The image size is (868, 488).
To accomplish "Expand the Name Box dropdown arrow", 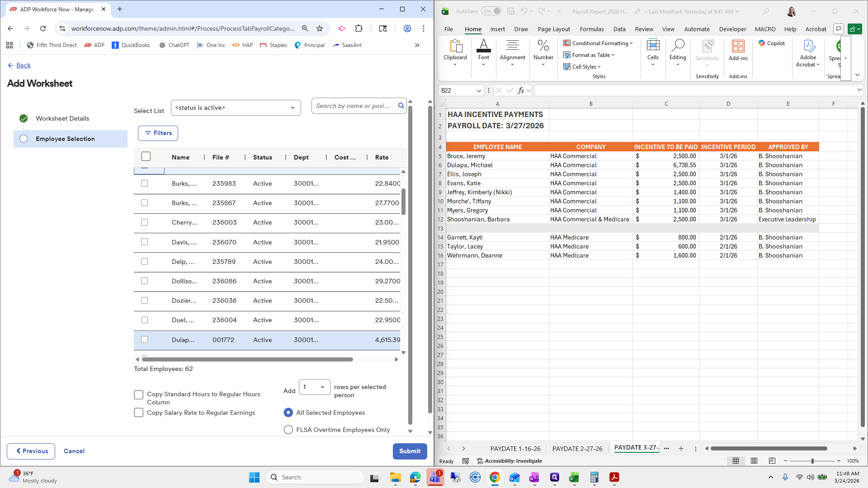I will (x=479, y=91).
